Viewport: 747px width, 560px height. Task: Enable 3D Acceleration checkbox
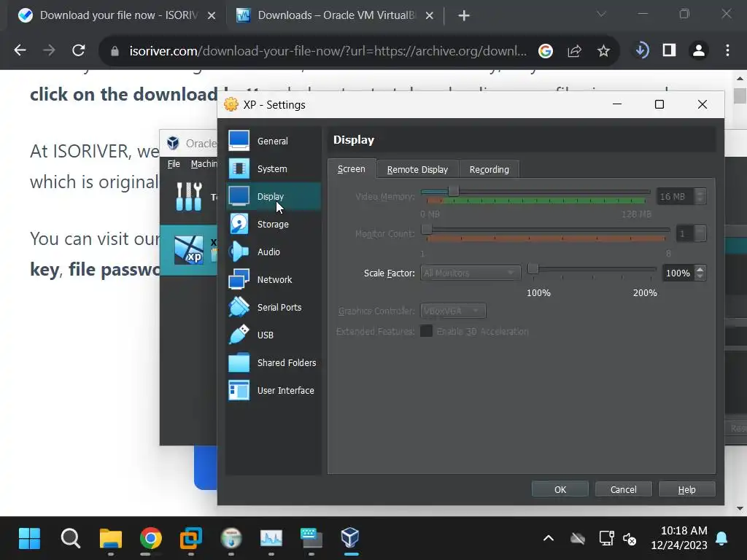[x=426, y=331]
